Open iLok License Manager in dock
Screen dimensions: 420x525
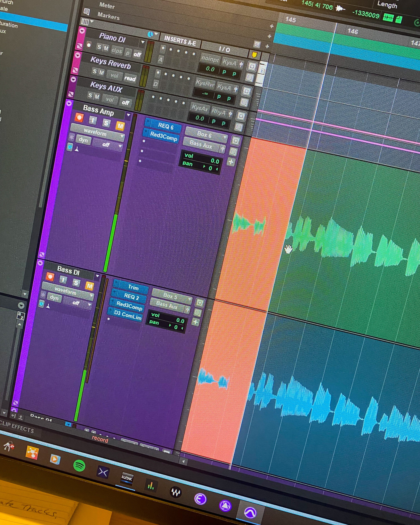[127, 479]
